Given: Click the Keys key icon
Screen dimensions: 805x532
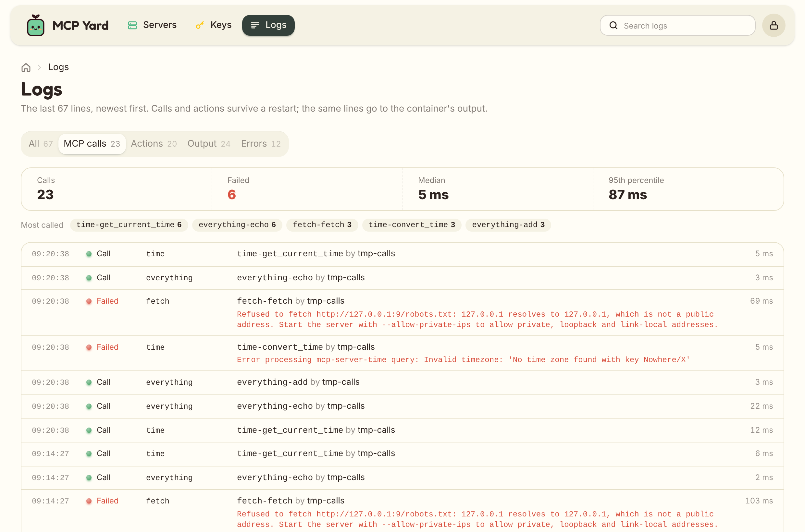Looking at the screenshot, I should (x=200, y=25).
